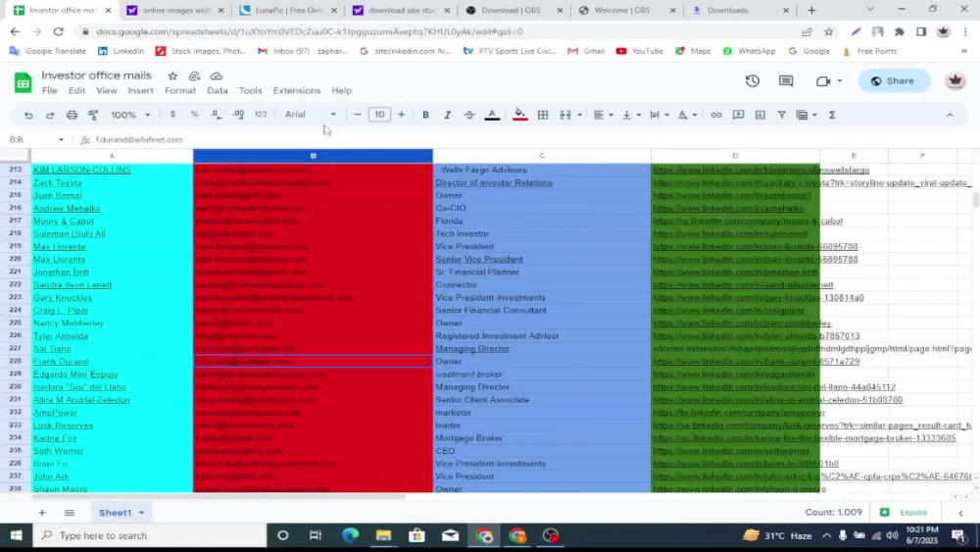
Task: Select the column B header
Action: (x=313, y=156)
